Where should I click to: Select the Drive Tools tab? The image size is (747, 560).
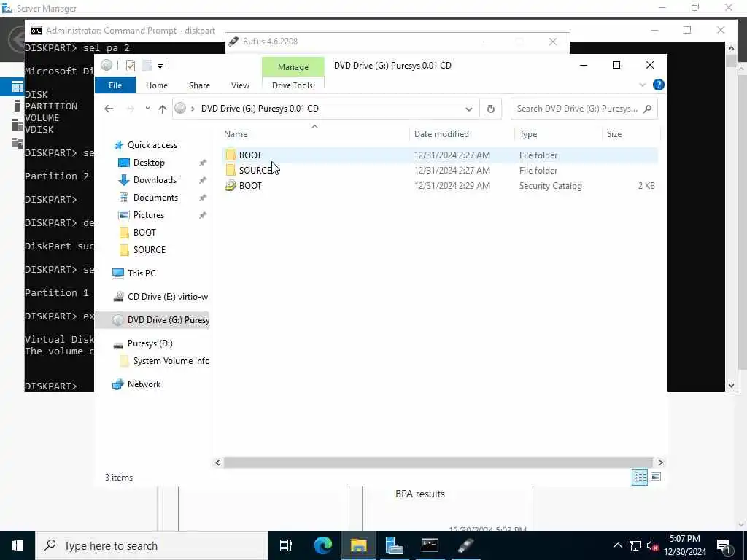coord(293,85)
